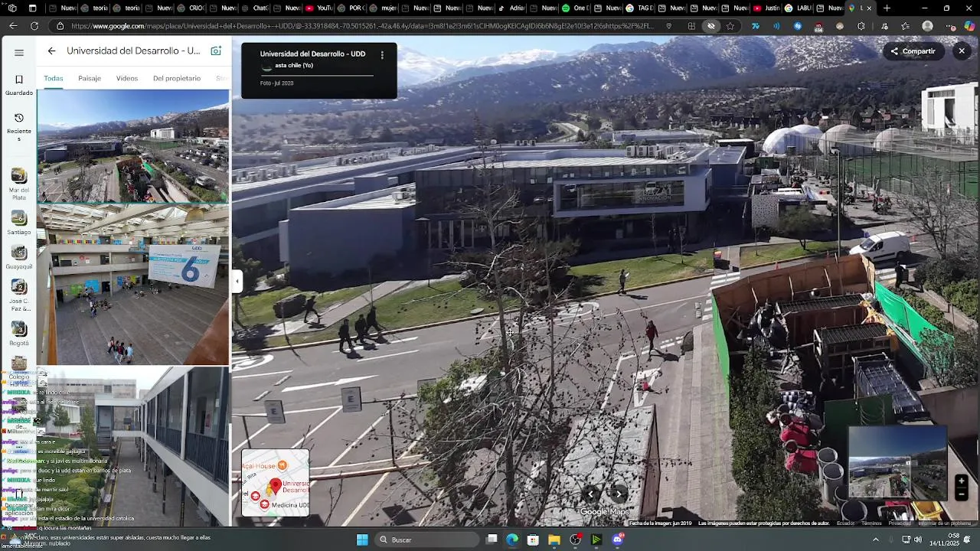Click the taskbar Buscar search box
Image resolution: width=980 pixels, height=551 pixels.
pyautogui.click(x=428, y=540)
